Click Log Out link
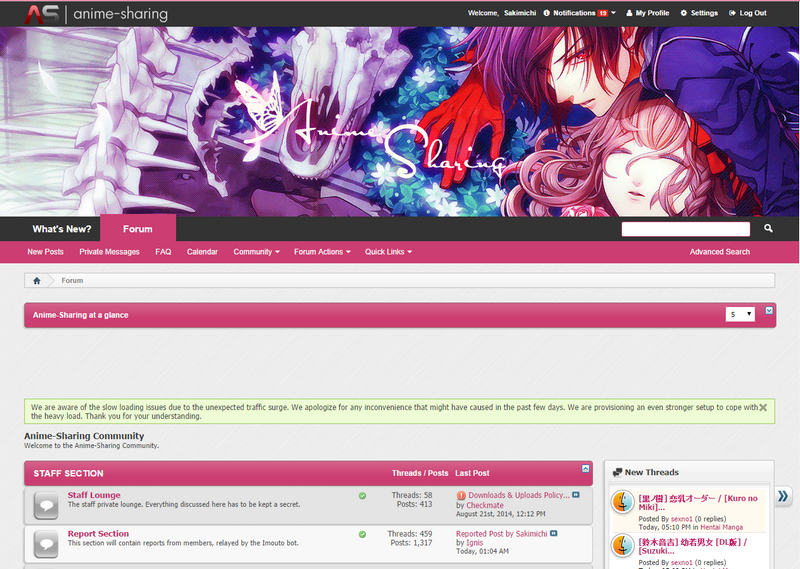 [x=753, y=13]
